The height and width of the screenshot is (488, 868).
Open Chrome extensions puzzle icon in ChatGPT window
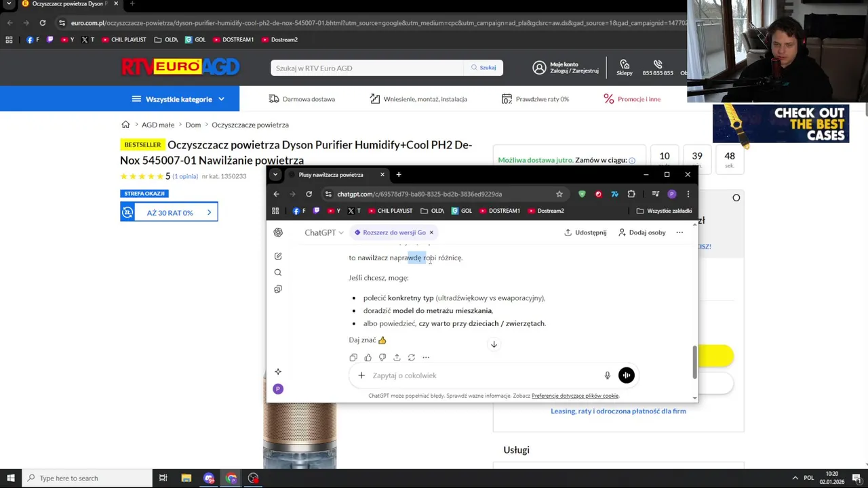pos(631,194)
